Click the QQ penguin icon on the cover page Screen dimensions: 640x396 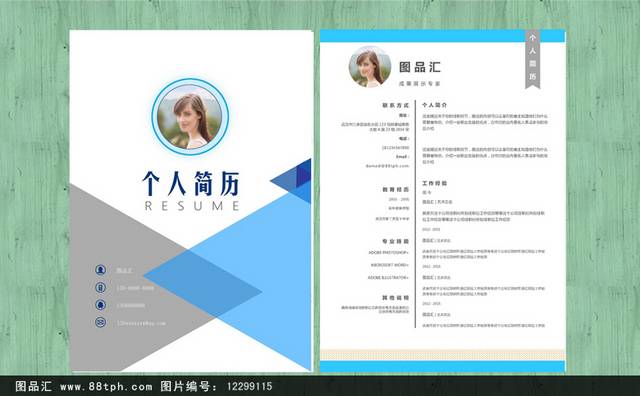tap(100, 305)
